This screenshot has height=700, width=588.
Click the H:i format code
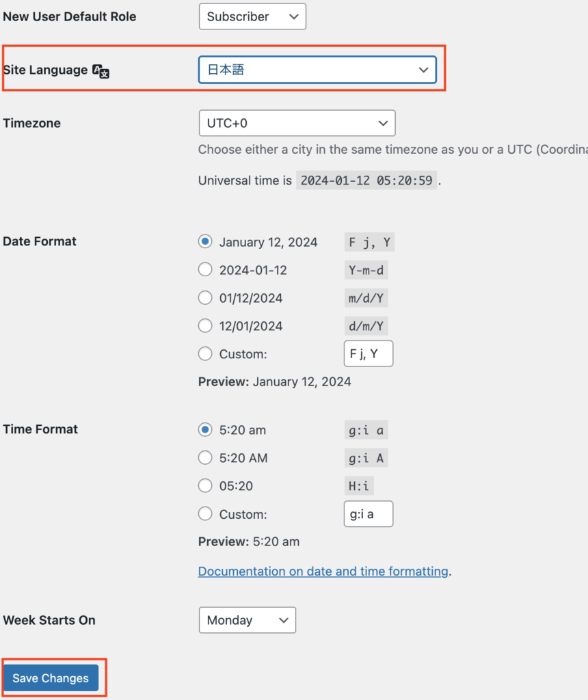pyautogui.click(x=359, y=486)
